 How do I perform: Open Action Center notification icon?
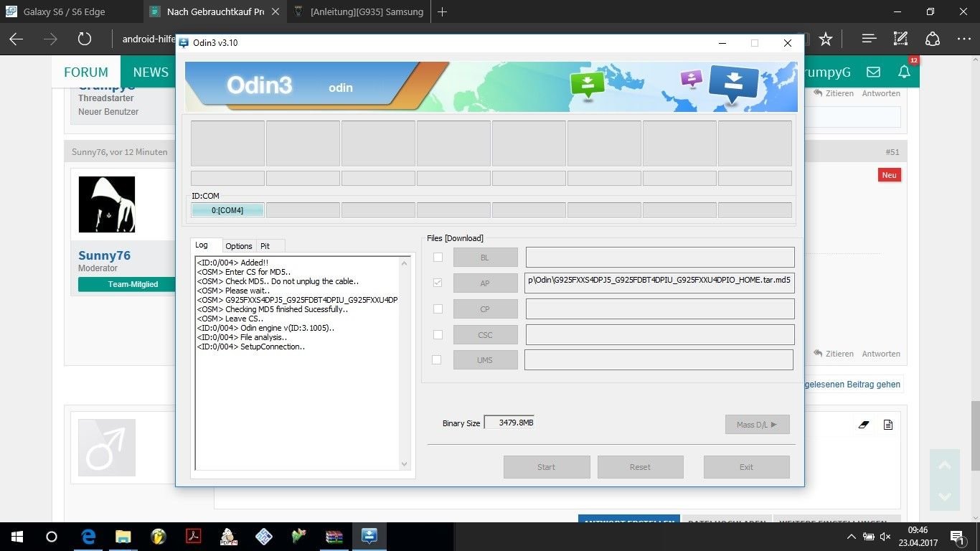(957, 537)
